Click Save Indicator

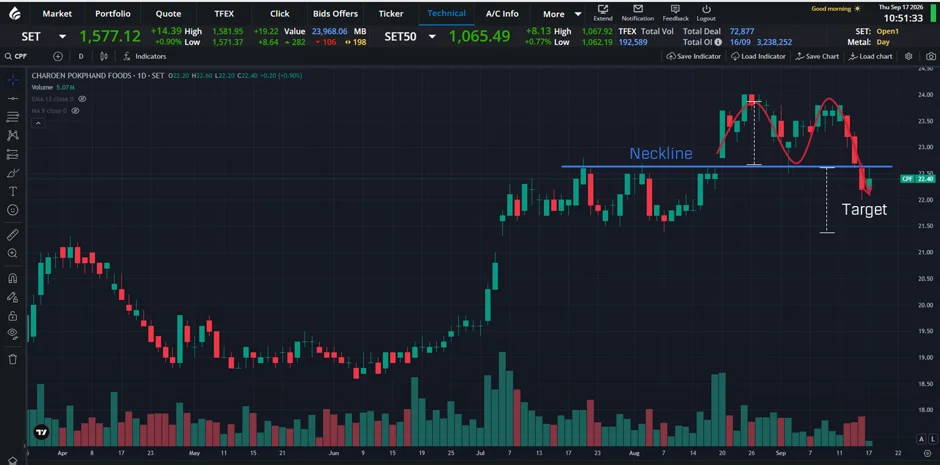point(694,56)
